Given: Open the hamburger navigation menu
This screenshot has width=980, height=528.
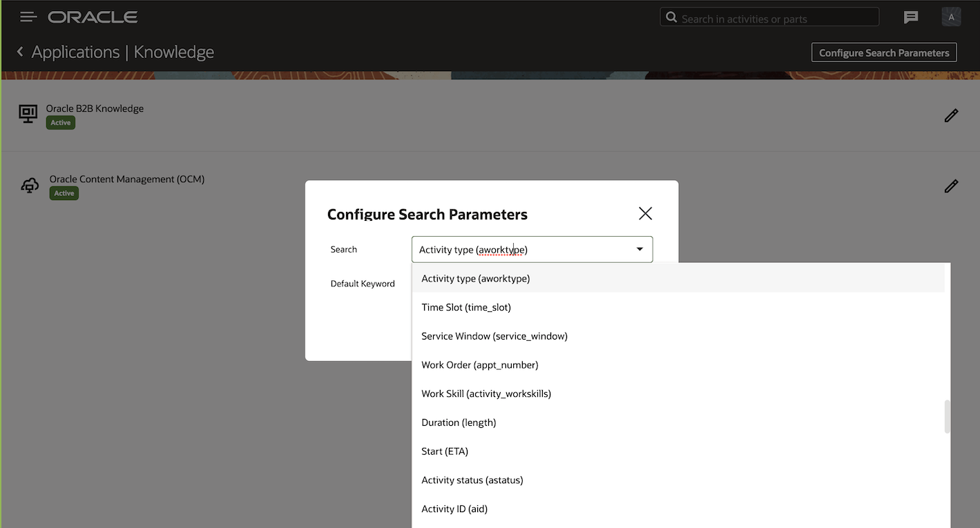Looking at the screenshot, I should [28, 17].
